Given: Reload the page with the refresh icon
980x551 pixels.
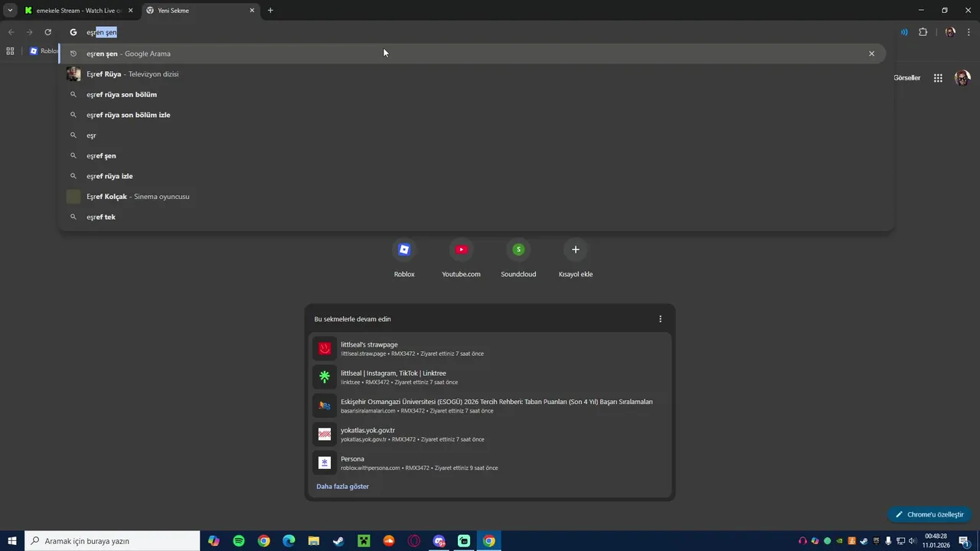Looking at the screenshot, I should click(47, 32).
